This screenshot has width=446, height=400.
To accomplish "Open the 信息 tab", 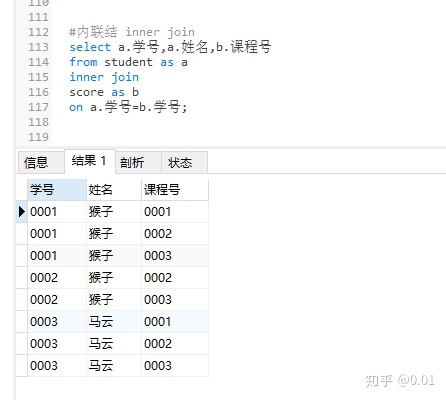I will pyautogui.click(x=40, y=163).
